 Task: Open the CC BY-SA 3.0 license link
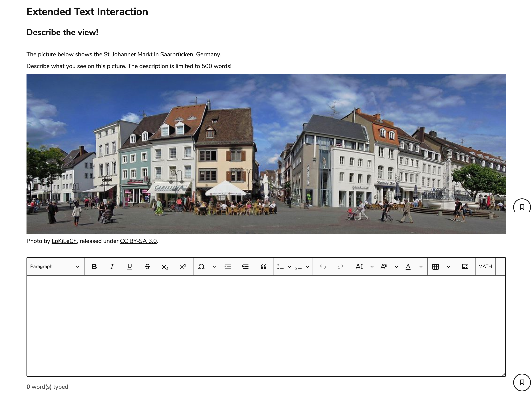[138, 241]
